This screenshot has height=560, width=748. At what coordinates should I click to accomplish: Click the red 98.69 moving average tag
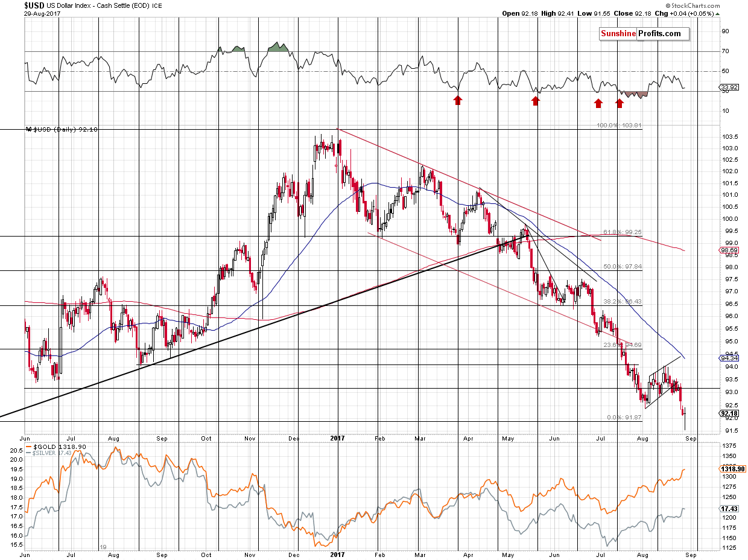[729, 250]
